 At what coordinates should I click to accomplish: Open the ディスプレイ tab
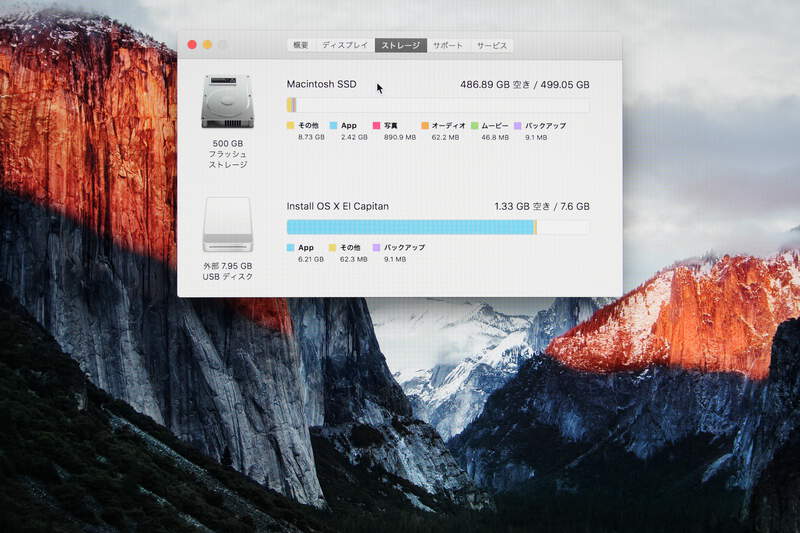345,45
